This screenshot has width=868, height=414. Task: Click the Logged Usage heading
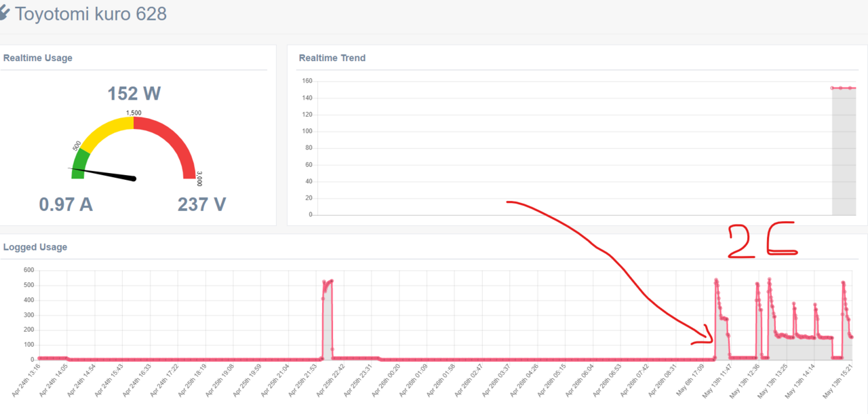point(35,247)
